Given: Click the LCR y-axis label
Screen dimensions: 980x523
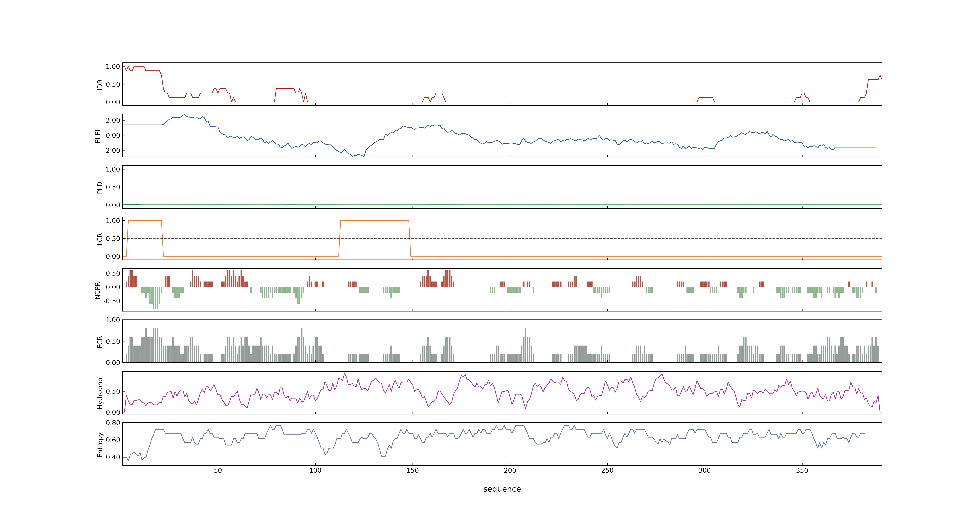Looking at the screenshot, I should [100, 239].
